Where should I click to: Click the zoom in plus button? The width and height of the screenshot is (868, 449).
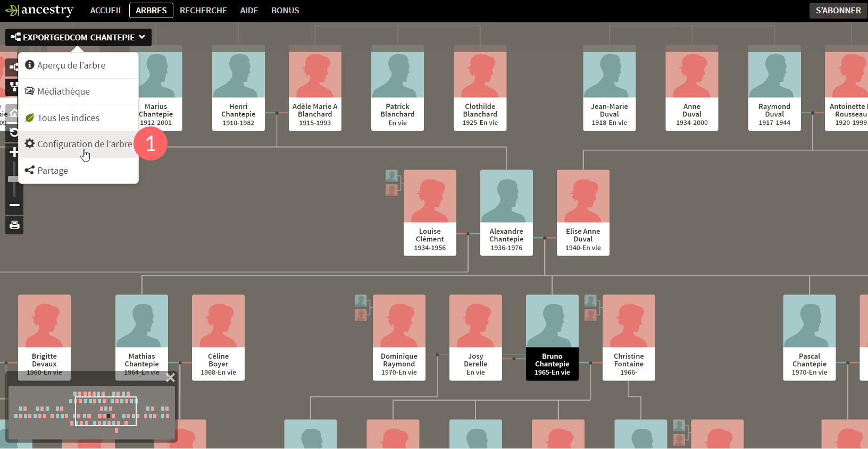pyautogui.click(x=14, y=153)
